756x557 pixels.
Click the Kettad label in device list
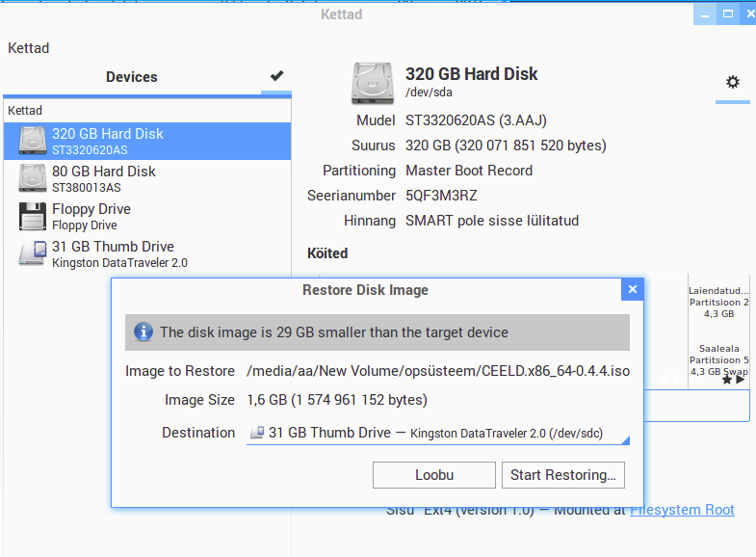26,111
